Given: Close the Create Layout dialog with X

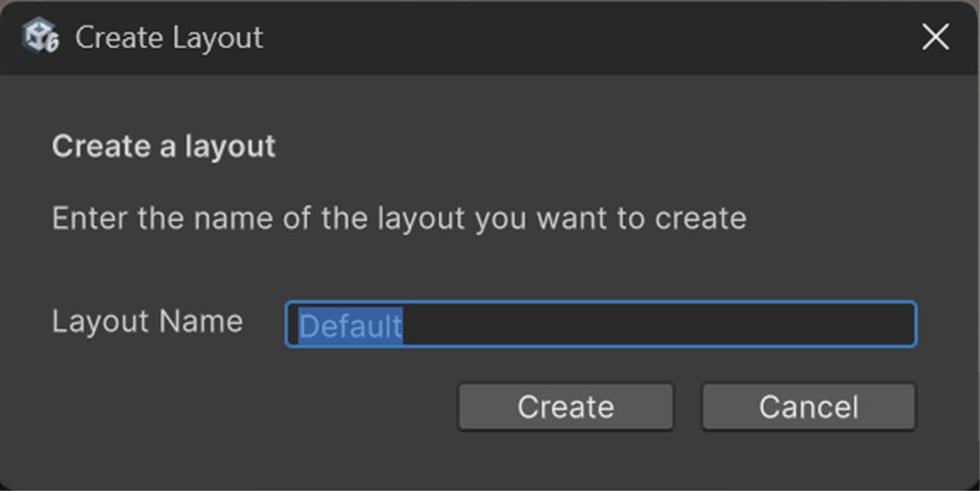Looking at the screenshot, I should tap(935, 37).
